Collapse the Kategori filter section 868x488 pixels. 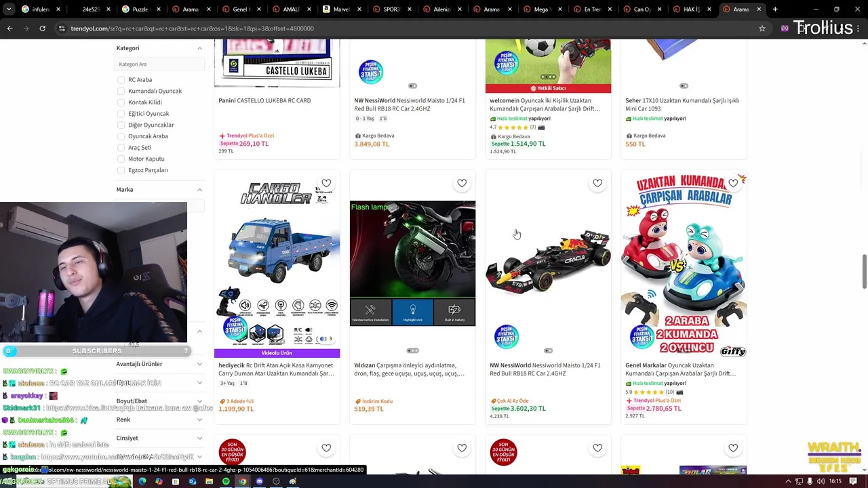tap(199, 48)
